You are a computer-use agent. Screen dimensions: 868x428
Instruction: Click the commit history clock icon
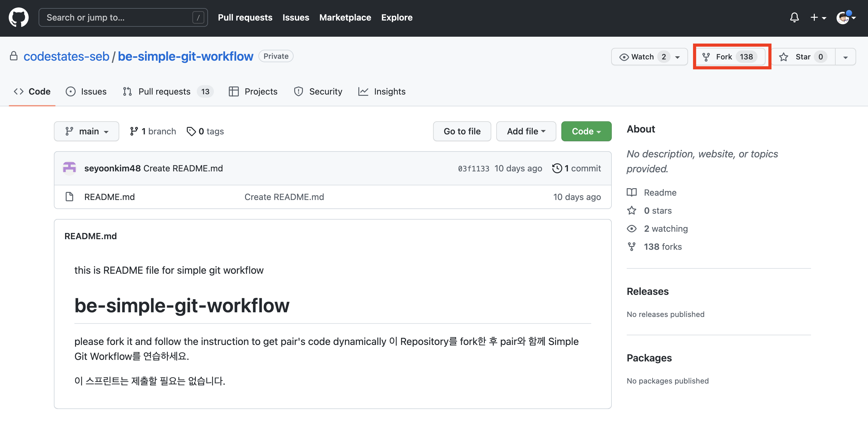point(557,168)
